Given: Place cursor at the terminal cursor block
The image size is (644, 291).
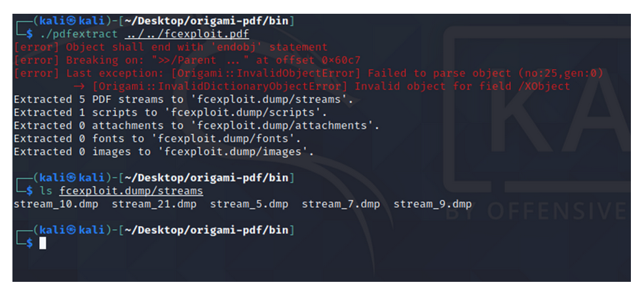Looking at the screenshot, I should 43,243.
